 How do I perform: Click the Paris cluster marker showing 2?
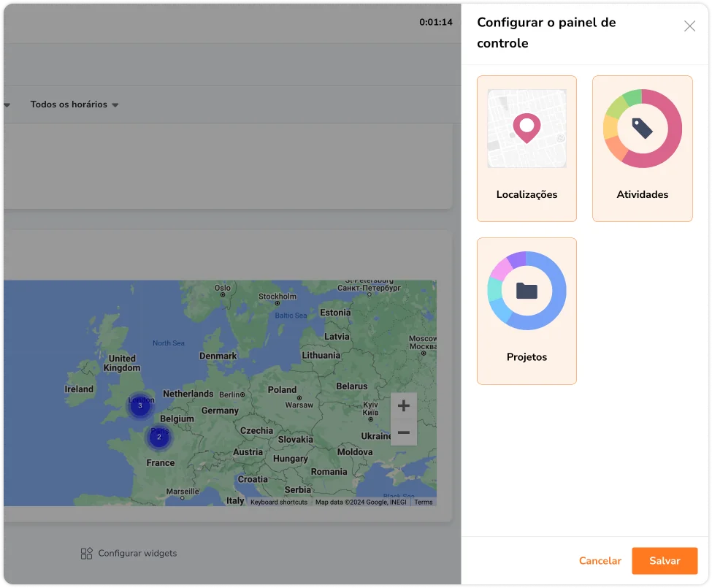coord(159,437)
